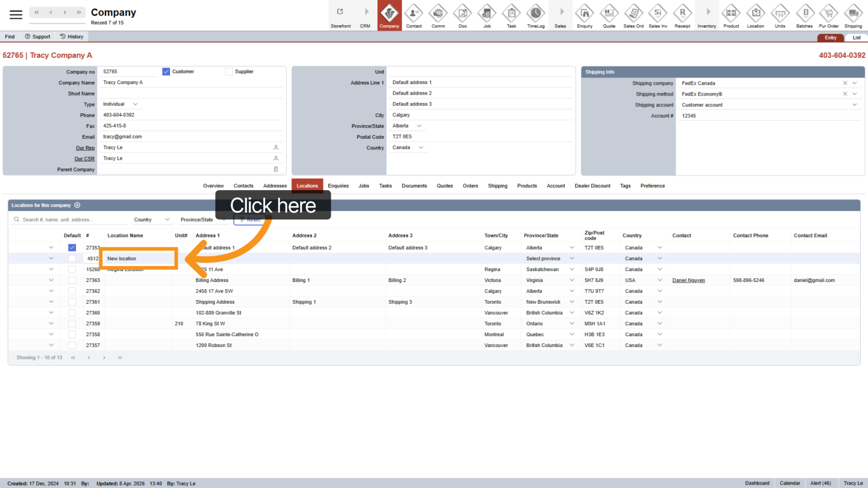Click the New location name field
Viewport: 868px width, 488px height.
click(x=138, y=259)
